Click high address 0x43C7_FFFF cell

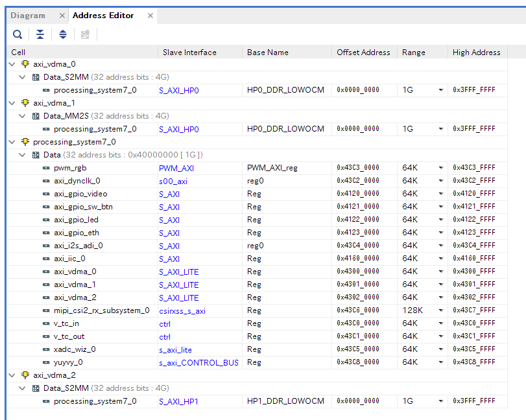tap(474, 310)
